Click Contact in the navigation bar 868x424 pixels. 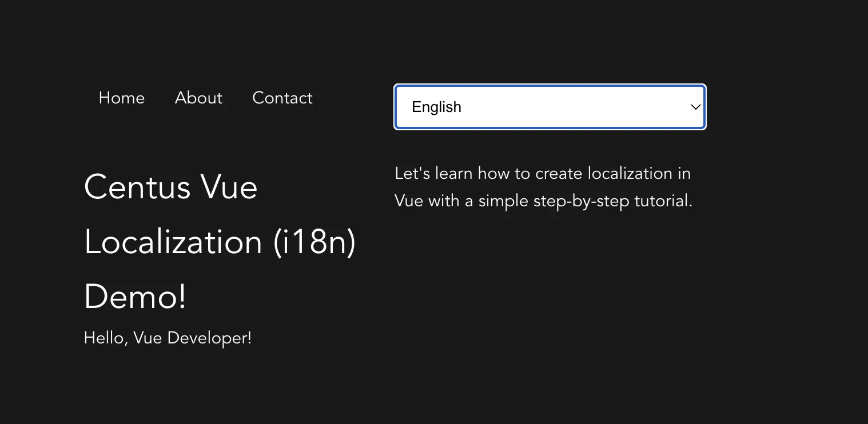282,98
